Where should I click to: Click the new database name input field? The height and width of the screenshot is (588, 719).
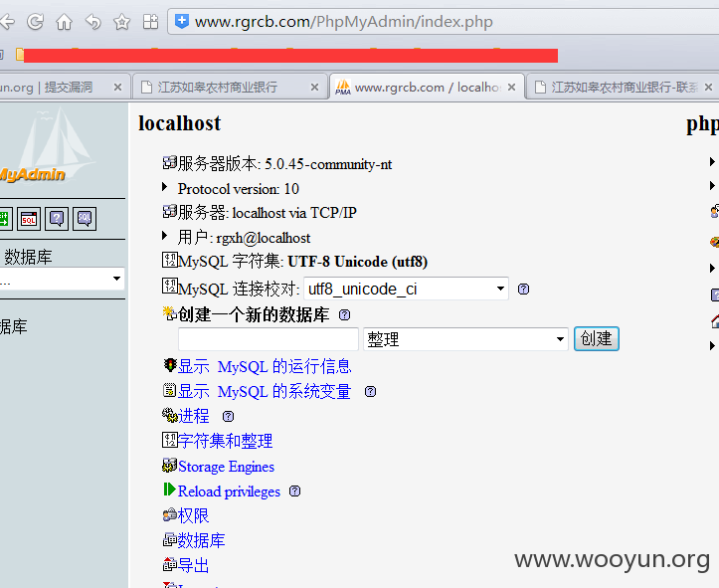click(x=269, y=339)
